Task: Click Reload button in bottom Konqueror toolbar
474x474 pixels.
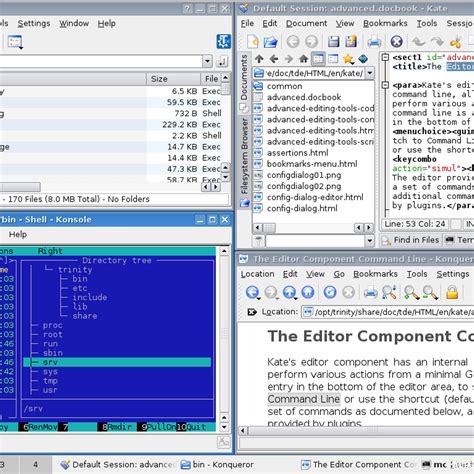Action: coord(330,292)
